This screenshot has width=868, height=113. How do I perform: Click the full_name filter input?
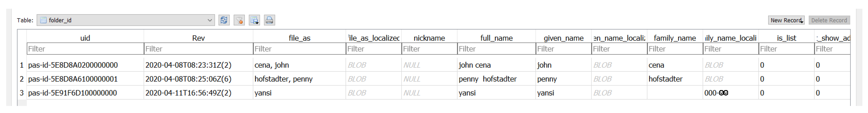(496, 49)
